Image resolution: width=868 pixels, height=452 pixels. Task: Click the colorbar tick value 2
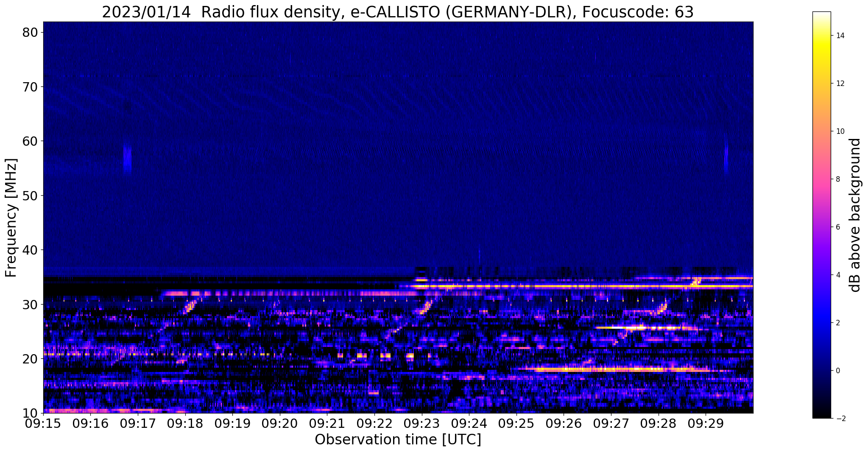click(x=838, y=323)
